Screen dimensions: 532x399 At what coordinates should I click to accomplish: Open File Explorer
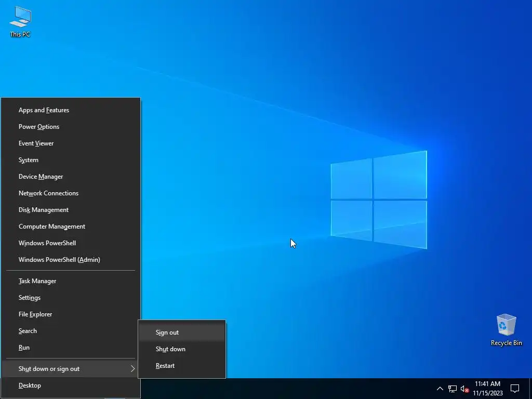point(71,314)
